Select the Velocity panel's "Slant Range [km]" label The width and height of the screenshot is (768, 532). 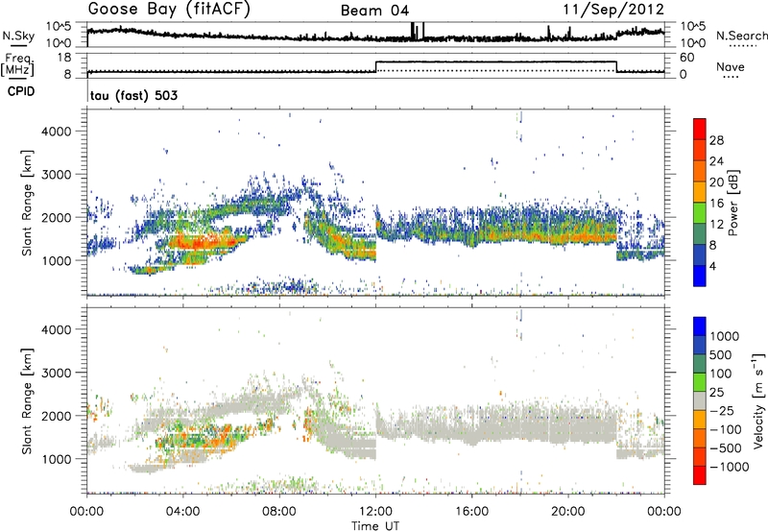tap(27, 400)
